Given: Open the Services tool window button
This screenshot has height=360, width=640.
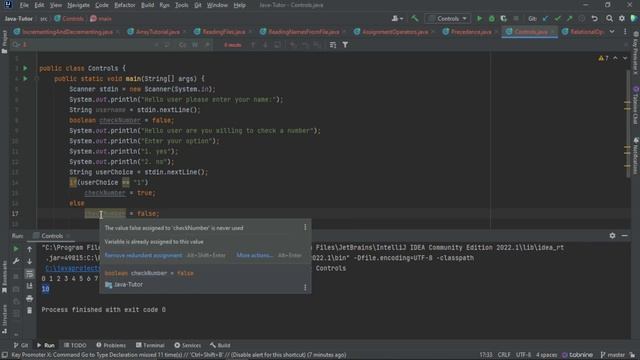Looking at the screenshot, I should [x=187, y=345].
